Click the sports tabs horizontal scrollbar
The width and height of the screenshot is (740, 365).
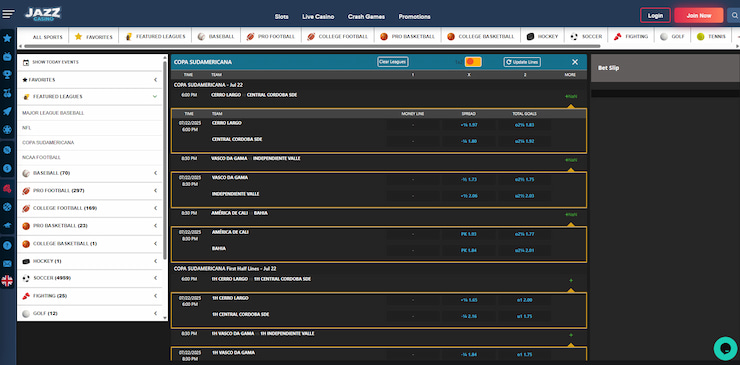point(312,46)
